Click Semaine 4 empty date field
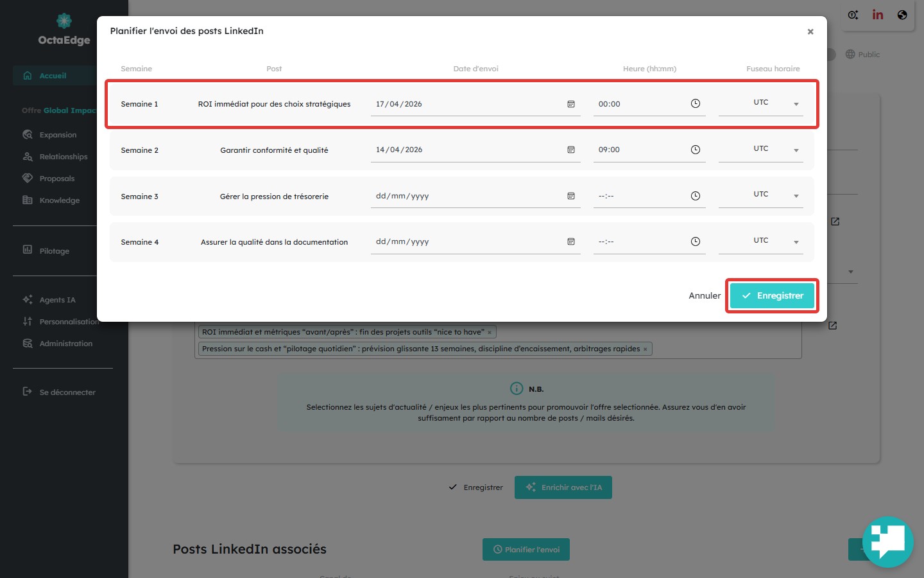Viewport: 924px width, 578px height. 475,241
